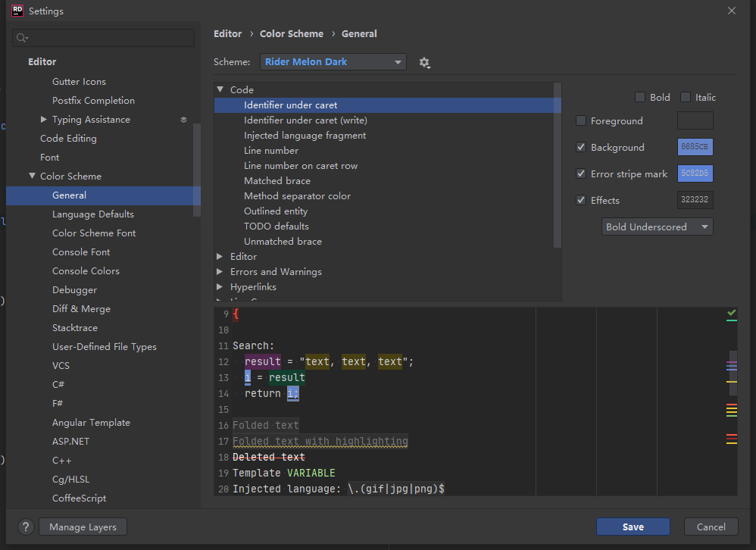This screenshot has height=550, width=756.
Task: Expand the Errors and Warnings section
Action: coord(220,271)
